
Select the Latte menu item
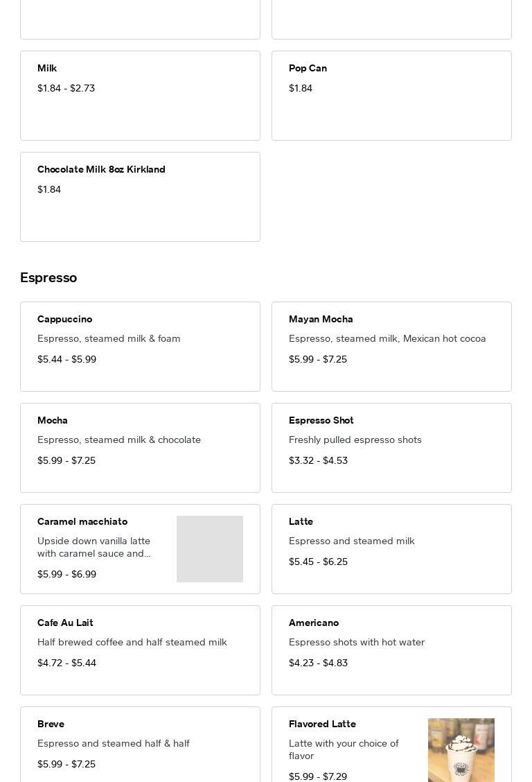pos(391,549)
